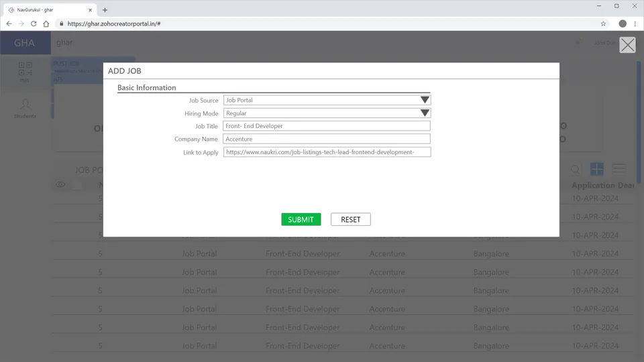Open the Job Source dropdown arrow
The width and height of the screenshot is (644, 362).
tap(425, 100)
